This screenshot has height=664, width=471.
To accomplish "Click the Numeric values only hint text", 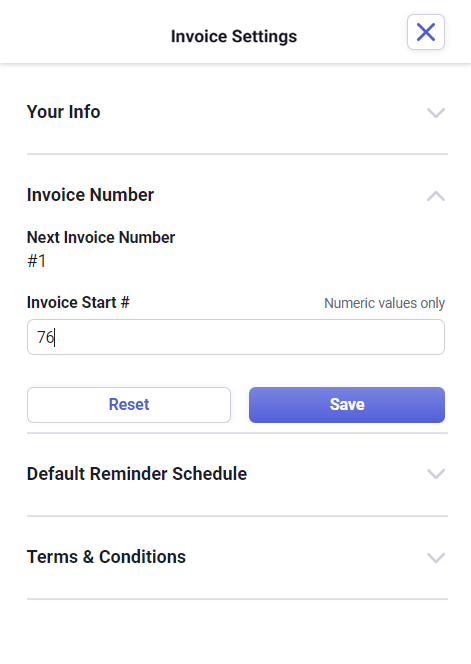I will [x=385, y=303].
